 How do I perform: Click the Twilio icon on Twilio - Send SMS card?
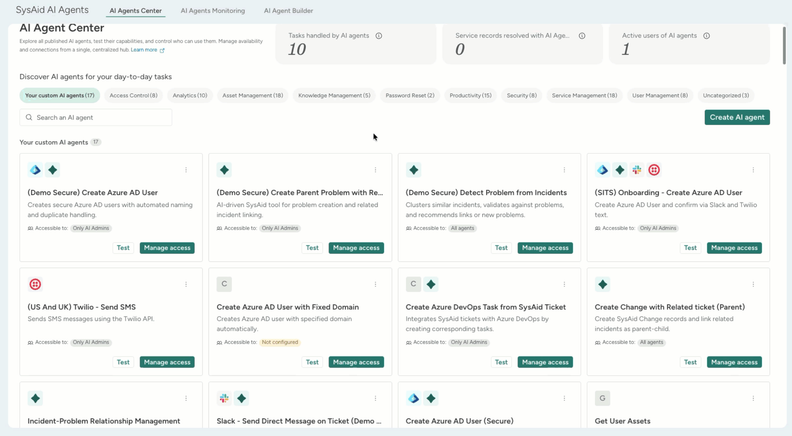click(x=35, y=284)
